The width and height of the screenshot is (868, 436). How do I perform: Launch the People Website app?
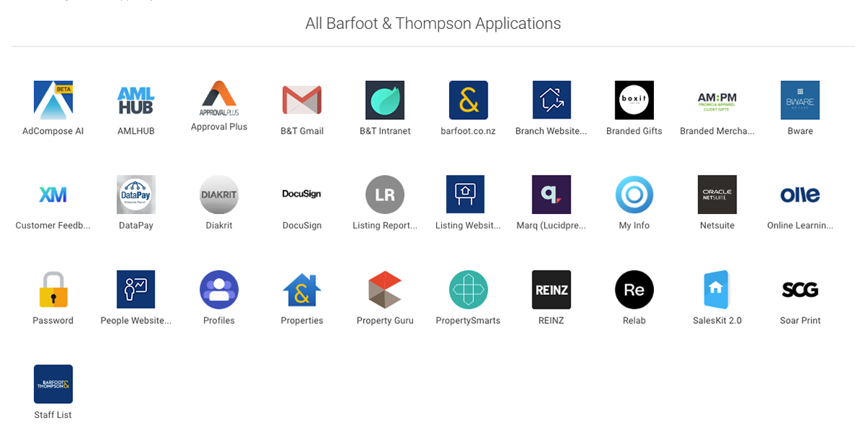(x=136, y=289)
